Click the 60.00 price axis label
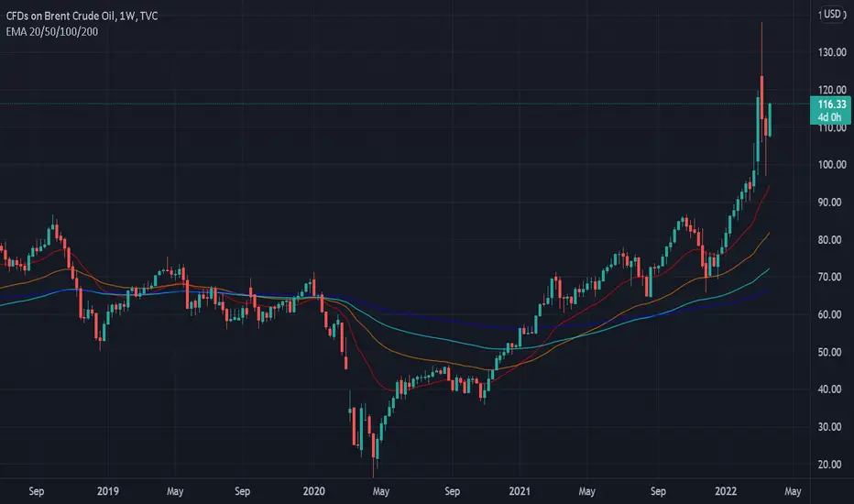The image size is (854, 504). pos(829,314)
